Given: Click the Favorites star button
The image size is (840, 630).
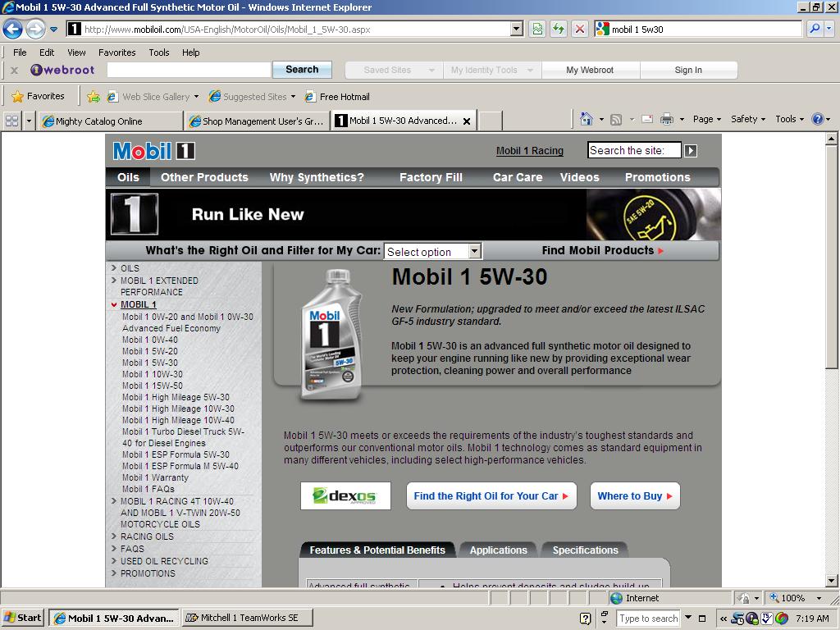Looking at the screenshot, I should pyautogui.click(x=38, y=97).
